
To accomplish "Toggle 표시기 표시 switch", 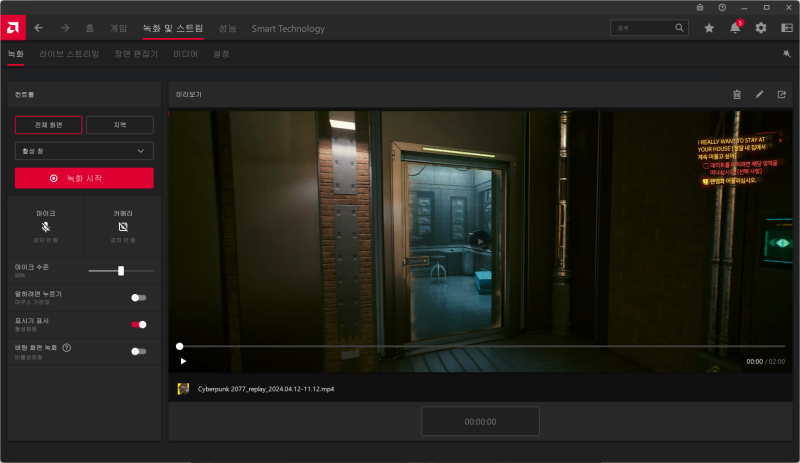I will (x=138, y=325).
